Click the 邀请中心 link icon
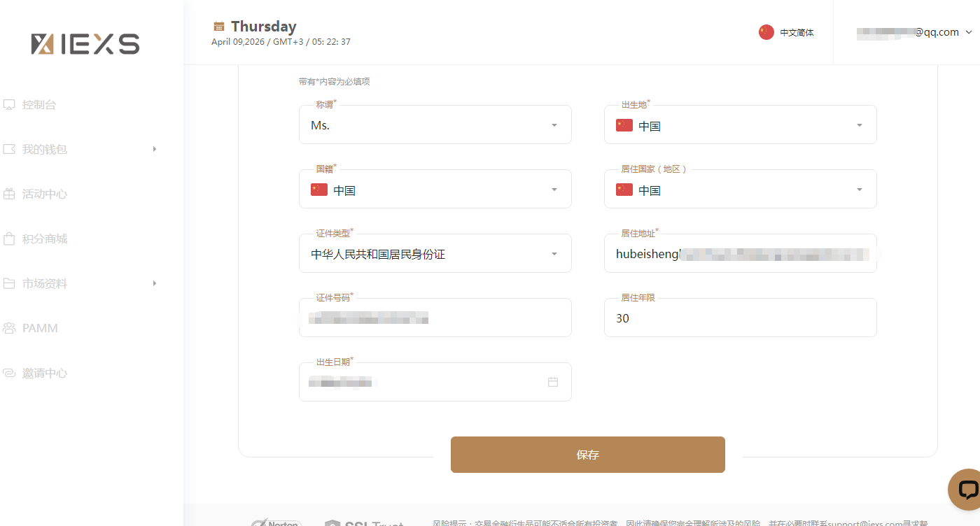Image resolution: width=980 pixels, height=526 pixels. (x=9, y=374)
